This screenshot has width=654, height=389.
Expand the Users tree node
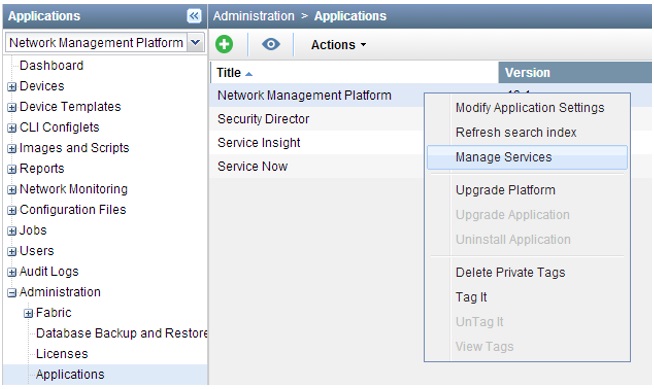click(x=12, y=251)
